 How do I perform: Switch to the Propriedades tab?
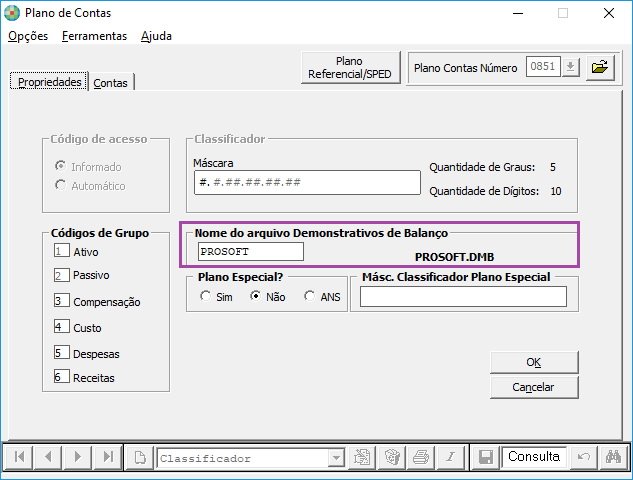pos(49,82)
